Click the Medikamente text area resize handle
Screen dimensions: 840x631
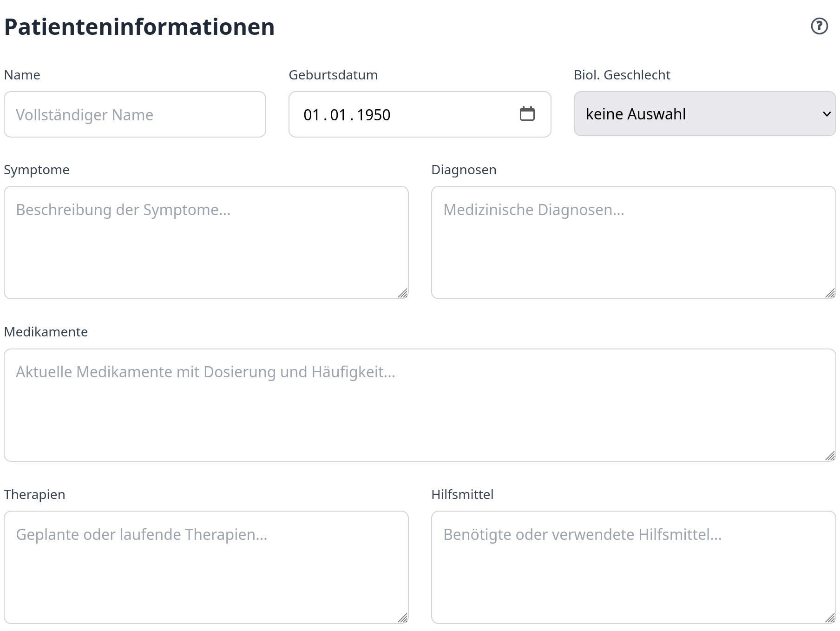tap(830, 456)
